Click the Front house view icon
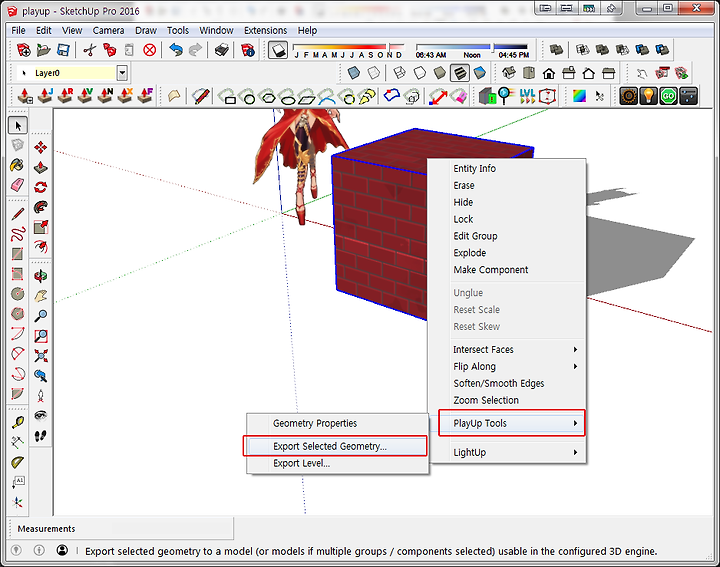The width and height of the screenshot is (720, 567). coord(549,73)
